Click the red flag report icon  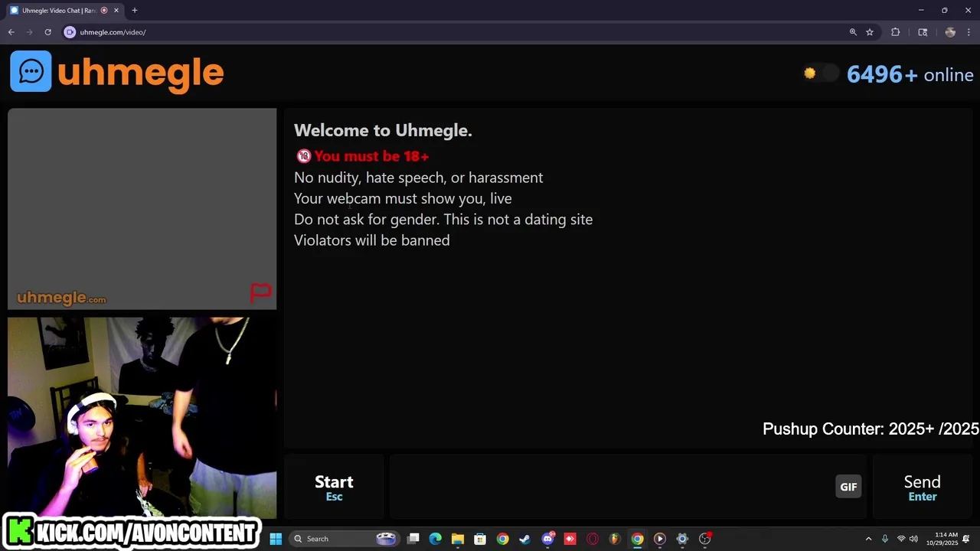[x=260, y=292]
